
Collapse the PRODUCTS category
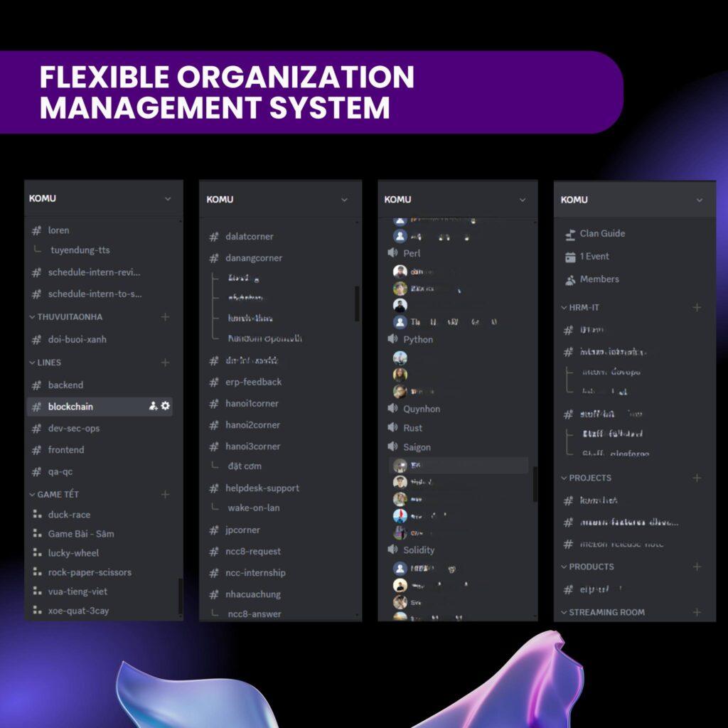tap(590, 567)
